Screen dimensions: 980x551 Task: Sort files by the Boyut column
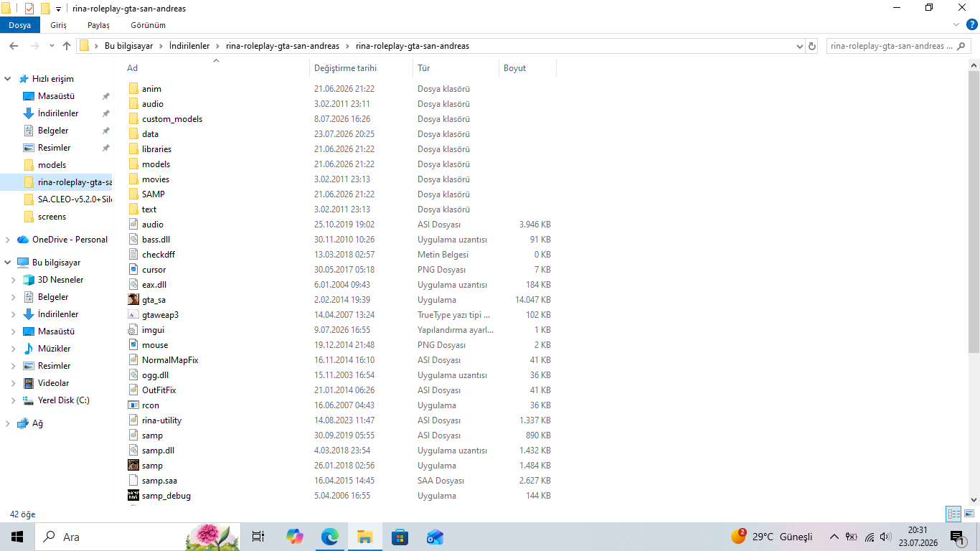pos(527,68)
